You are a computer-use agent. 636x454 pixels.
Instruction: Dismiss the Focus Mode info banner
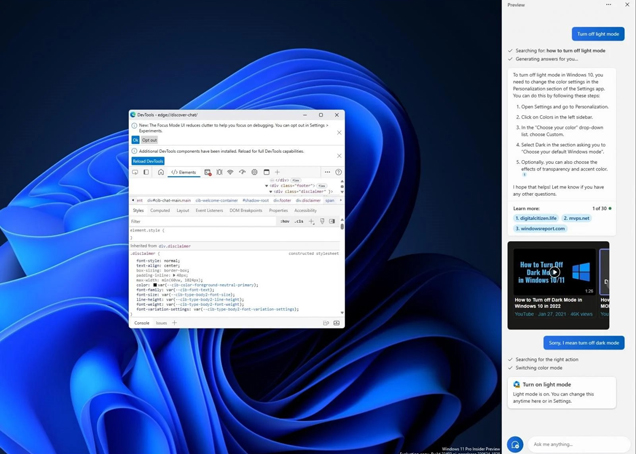339,132
